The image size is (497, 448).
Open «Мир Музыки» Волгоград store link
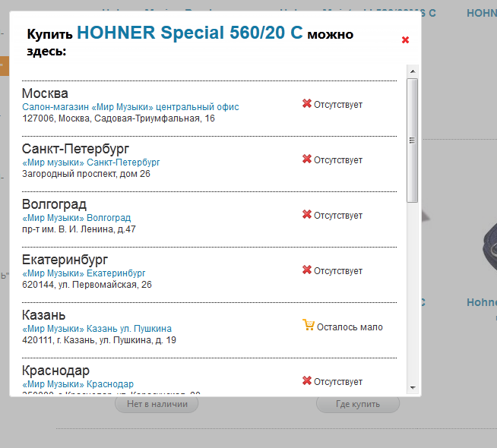click(x=76, y=218)
